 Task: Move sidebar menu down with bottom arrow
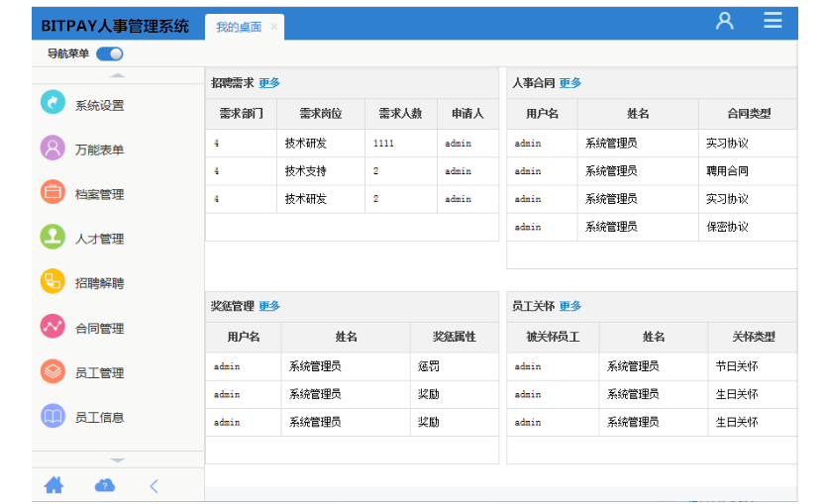pos(117,460)
